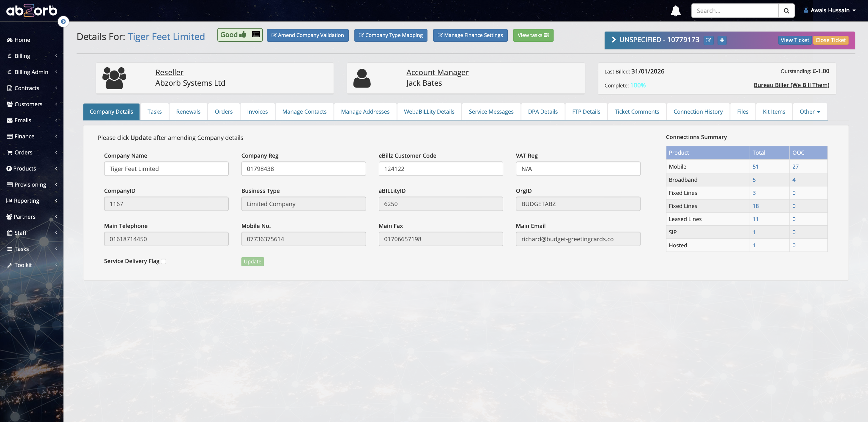
Task: Click the plus icon on ticket banner
Action: coord(722,40)
